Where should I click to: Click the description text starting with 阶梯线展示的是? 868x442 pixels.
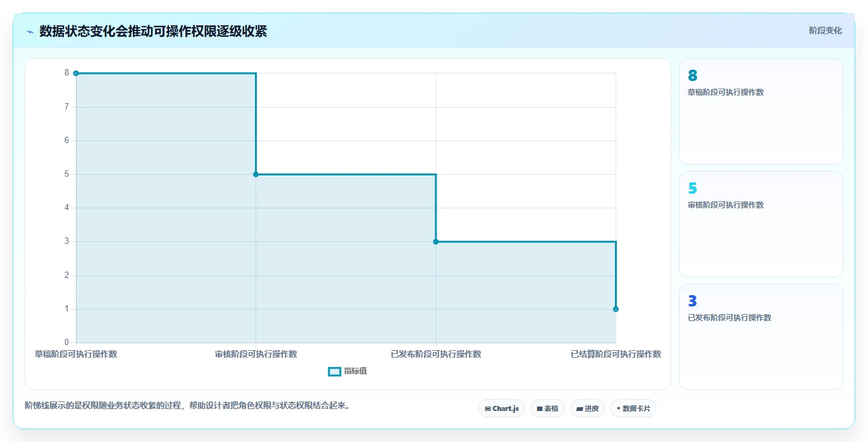click(x=187, y=405)
